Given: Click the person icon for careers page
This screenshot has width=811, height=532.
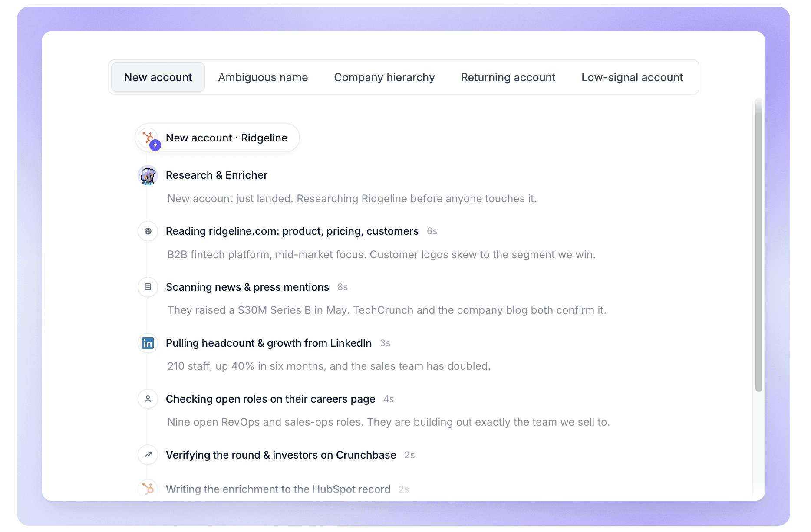Looking at the screenshot, I should (148, 399).
